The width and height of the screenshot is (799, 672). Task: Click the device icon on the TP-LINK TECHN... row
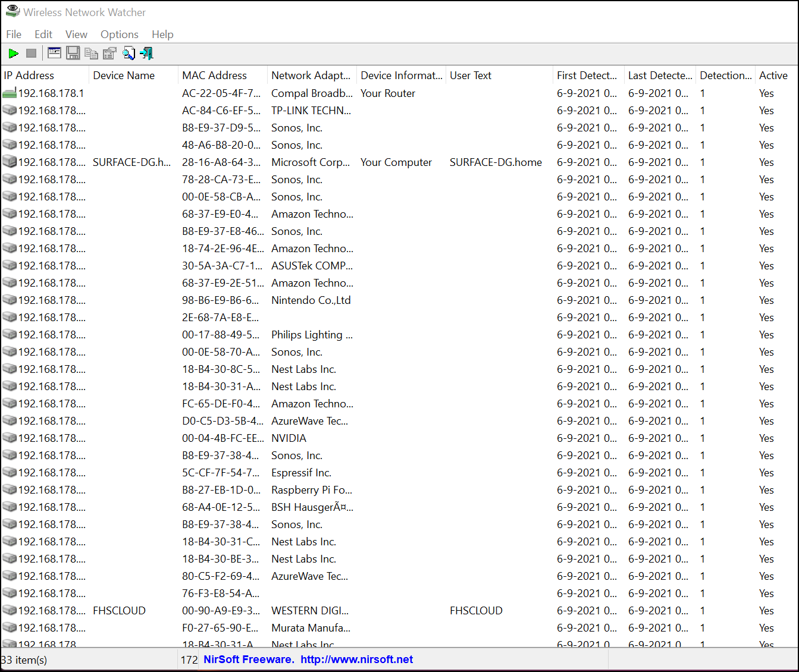click(9, 110)
